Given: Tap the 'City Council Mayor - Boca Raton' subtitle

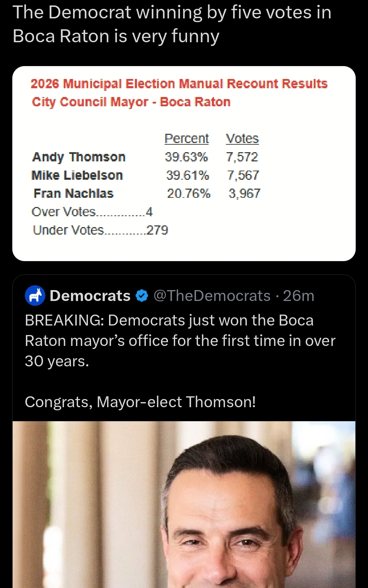Looking at the screenshot, I should (x=131, y=102).
